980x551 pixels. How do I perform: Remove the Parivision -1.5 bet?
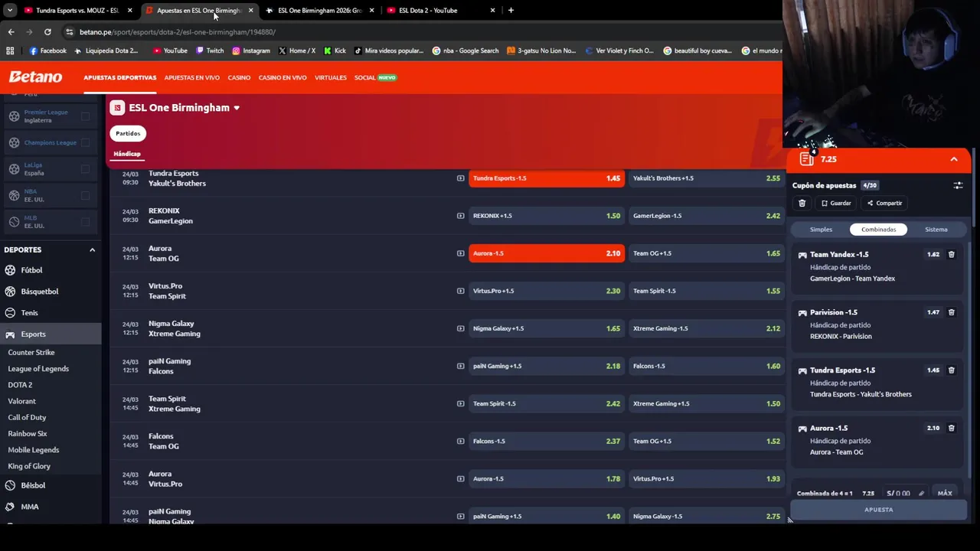[x=951, y=312]
